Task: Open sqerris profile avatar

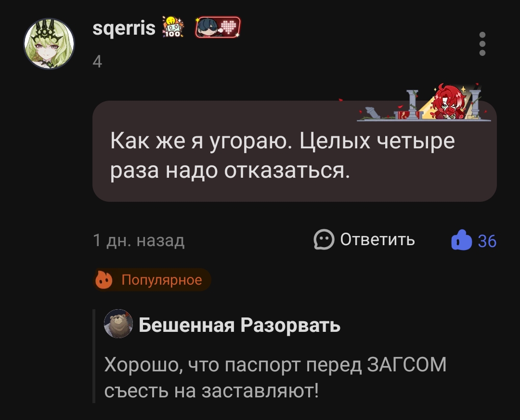Action: tap(49, 44)
